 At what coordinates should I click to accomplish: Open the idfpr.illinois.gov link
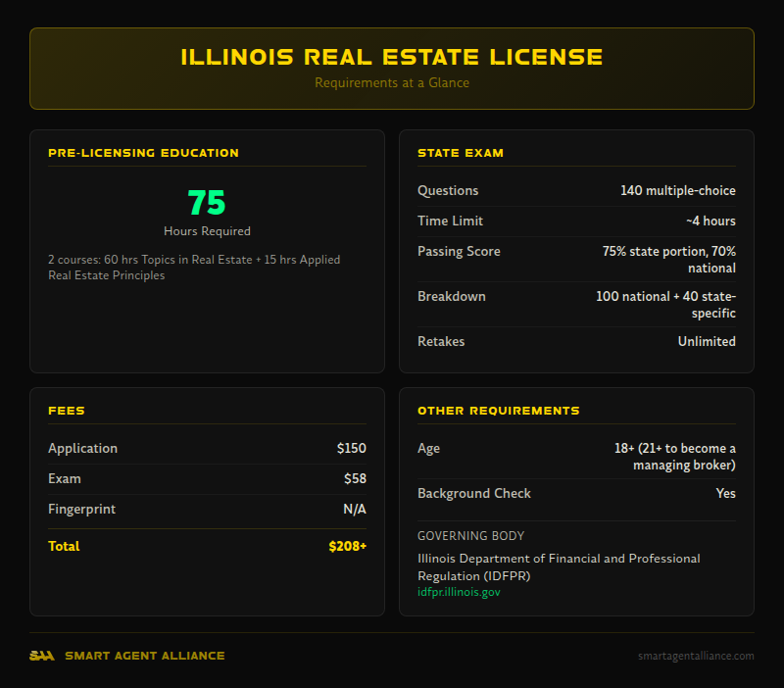coord(459,591)
